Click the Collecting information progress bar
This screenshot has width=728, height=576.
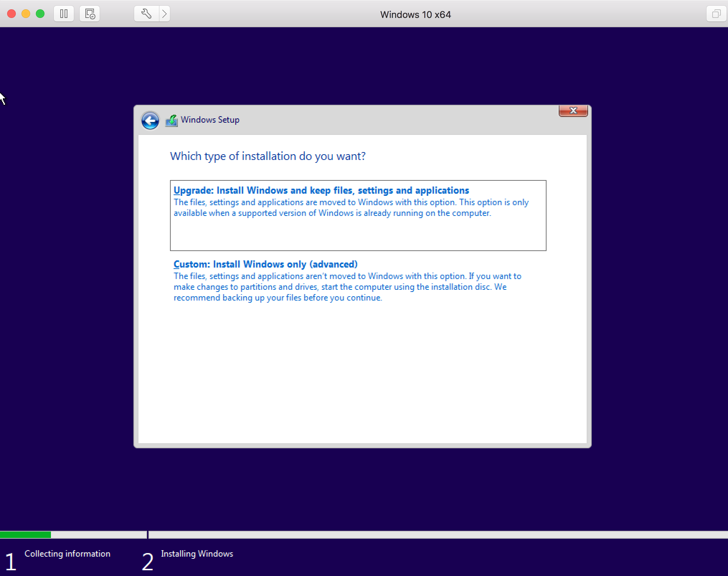click(73, 535)
